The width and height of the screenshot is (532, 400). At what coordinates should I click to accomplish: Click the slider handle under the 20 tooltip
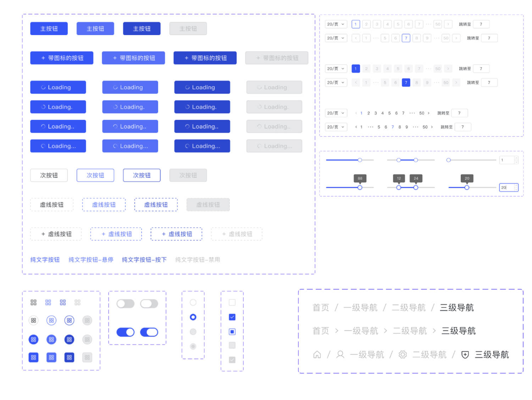(x=467, y=187)
